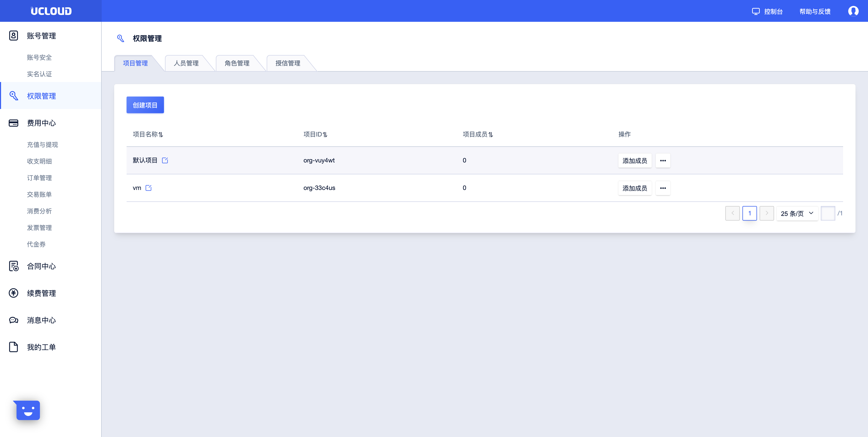Switch to the 角色管理 tab
Image resolution: width=868 pixels, height=437 pixels.
[237, 63]
